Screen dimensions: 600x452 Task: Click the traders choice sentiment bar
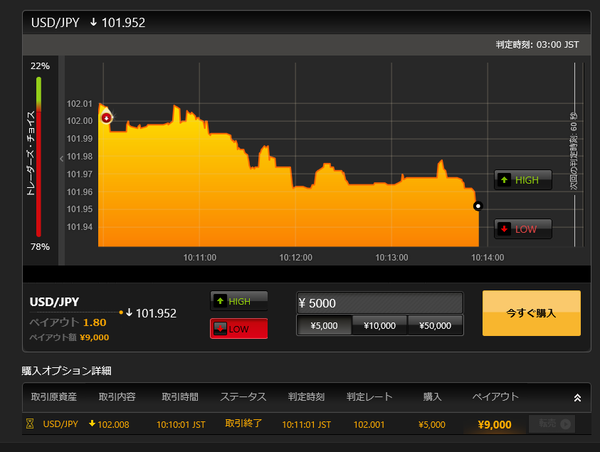(39, 157)
